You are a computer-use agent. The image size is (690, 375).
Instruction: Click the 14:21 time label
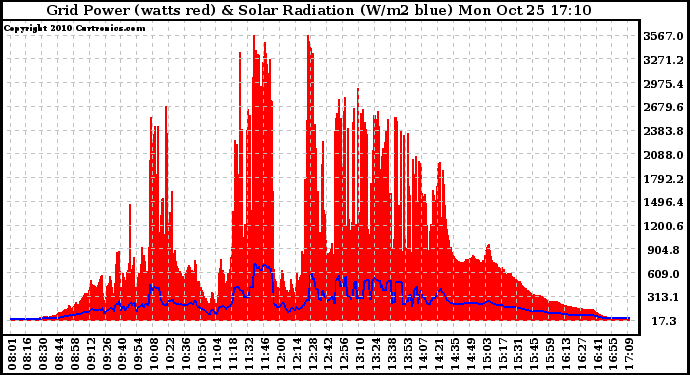[438, 353]
